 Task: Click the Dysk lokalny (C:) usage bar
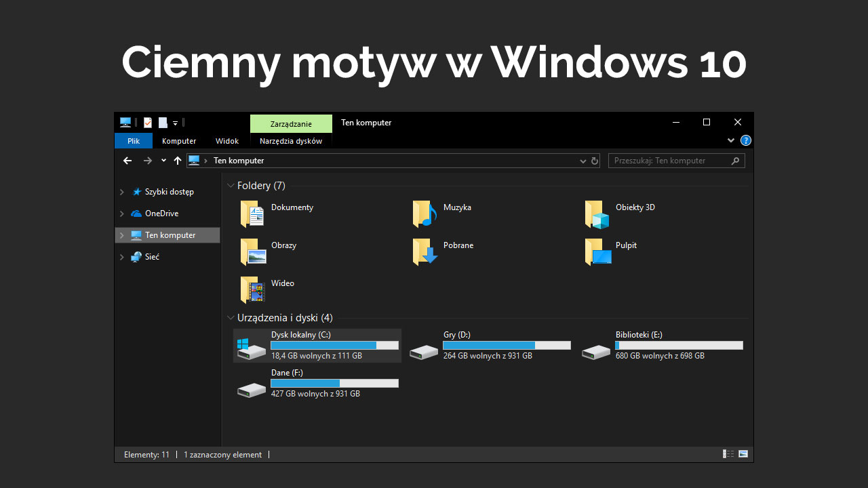pyautogui.click(x=334, y=345)
